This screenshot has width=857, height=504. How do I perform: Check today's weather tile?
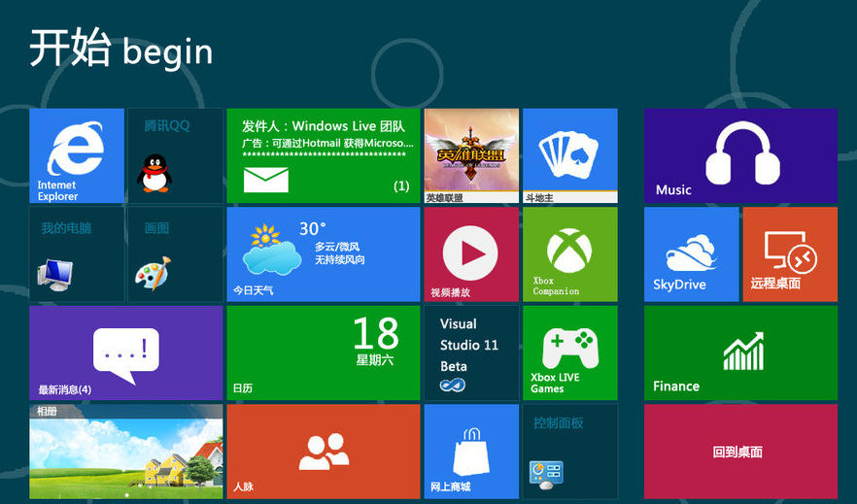[323, 254]
